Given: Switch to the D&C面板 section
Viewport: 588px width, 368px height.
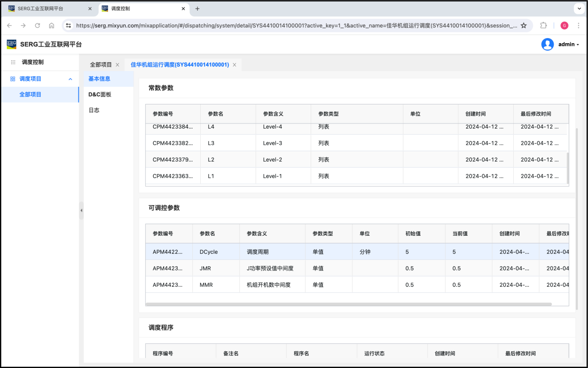Looking at the screenshot, I should pyautogui.click(x=100, y=94).
